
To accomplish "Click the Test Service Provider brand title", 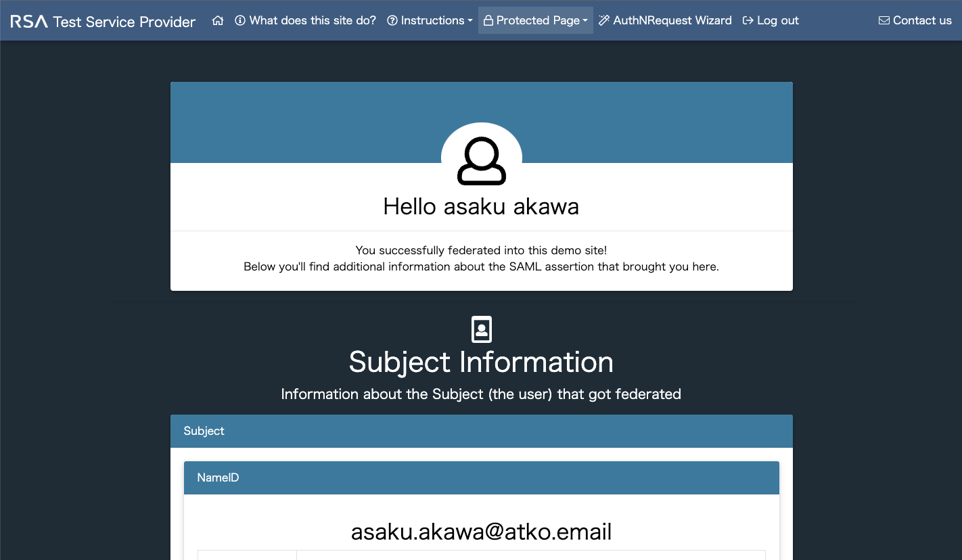I will (124, 22).
